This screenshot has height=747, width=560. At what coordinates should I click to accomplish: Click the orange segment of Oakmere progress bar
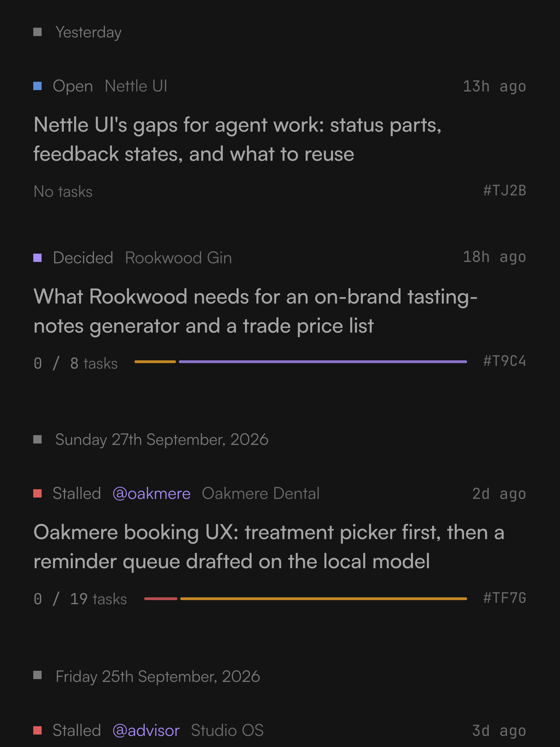324,599
